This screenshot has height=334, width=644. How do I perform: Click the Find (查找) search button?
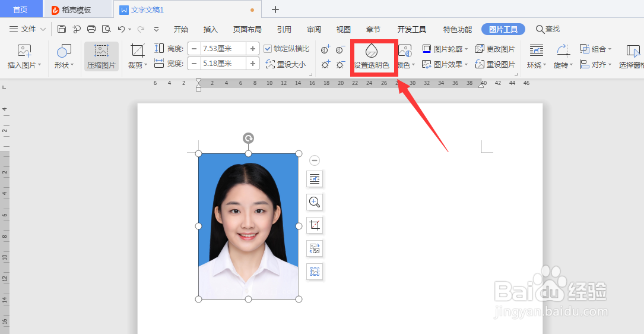[548, 29]
